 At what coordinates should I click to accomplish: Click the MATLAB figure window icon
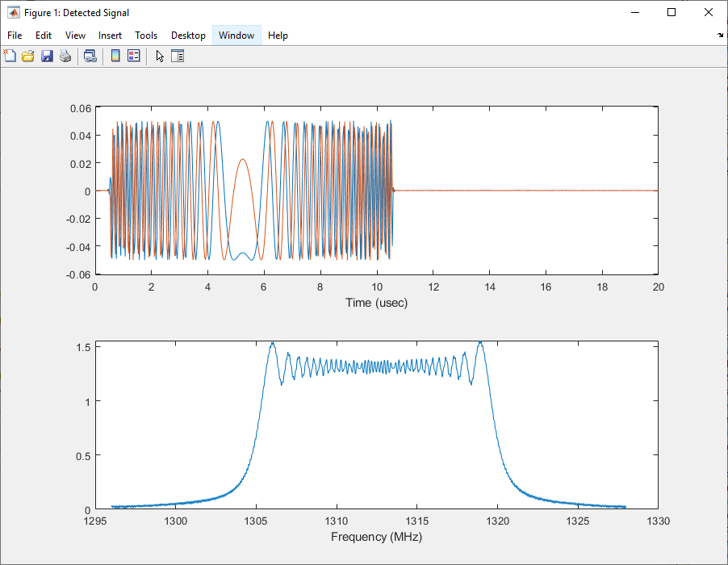pos(14,13)
